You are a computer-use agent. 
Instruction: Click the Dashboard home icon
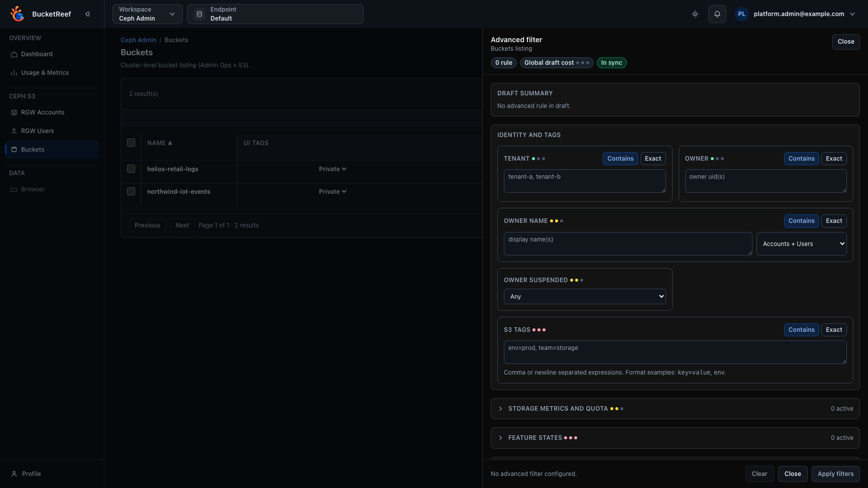pyautogui.click(x=14, y=54)
